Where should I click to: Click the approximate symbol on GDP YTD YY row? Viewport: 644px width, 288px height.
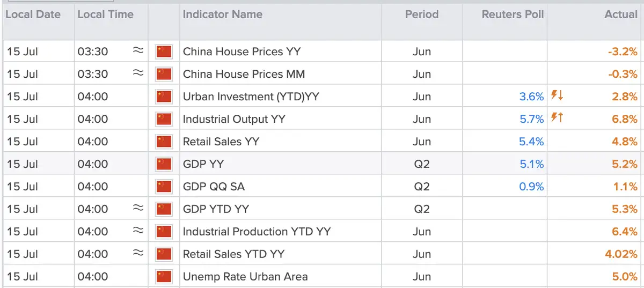click(138, 209)
